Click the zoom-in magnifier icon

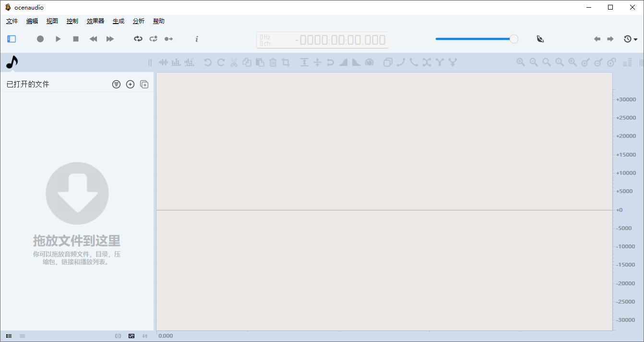[x=521, y=62]
